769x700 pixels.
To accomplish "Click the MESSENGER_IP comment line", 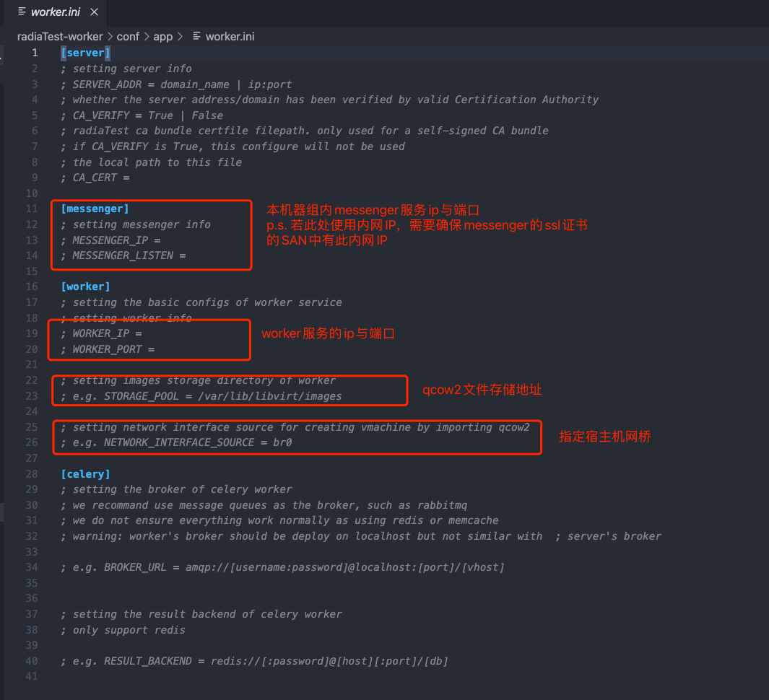I will pyautogui.click(x=116, y=240).
